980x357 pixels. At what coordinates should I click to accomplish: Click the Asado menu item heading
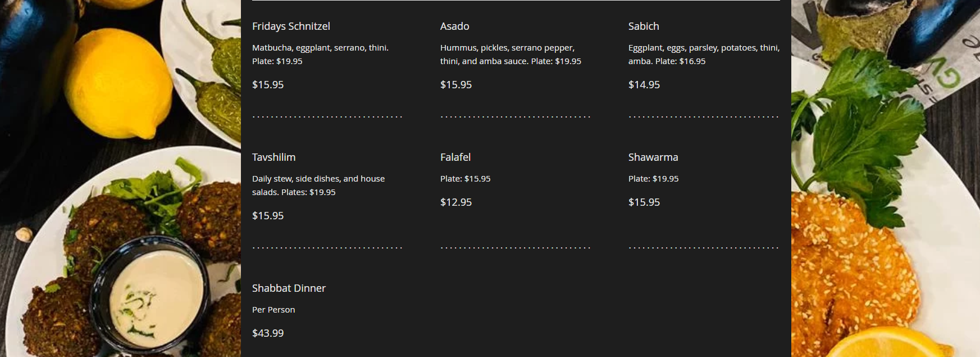click(x=454, y=26)
